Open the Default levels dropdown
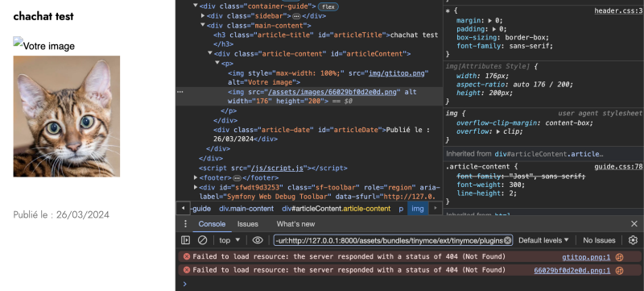This screenshot has width=644, height=291. coord(543,240)
